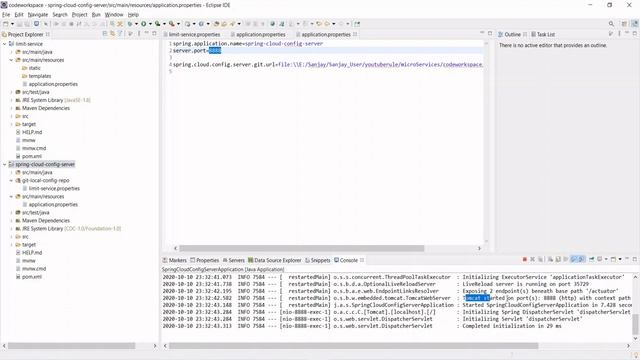Maximize the Console view
This screenshot has height=360, width=640.
[x=635, y=260]
